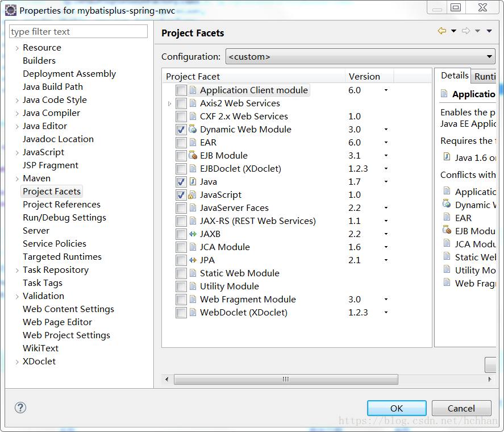Expand the Java Compiler tree node
This screenshot has height=432, width=504.
tap(17, 113)
